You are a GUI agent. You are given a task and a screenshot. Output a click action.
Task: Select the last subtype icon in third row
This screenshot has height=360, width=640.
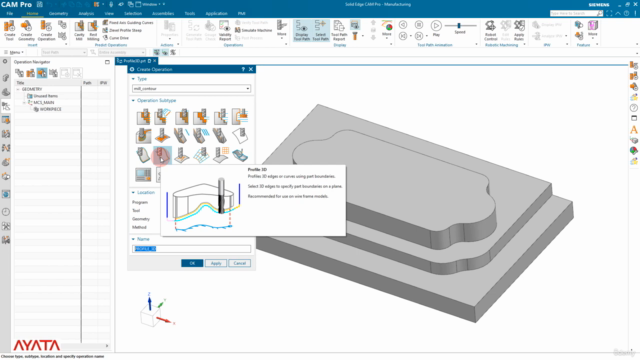[240, 156]
